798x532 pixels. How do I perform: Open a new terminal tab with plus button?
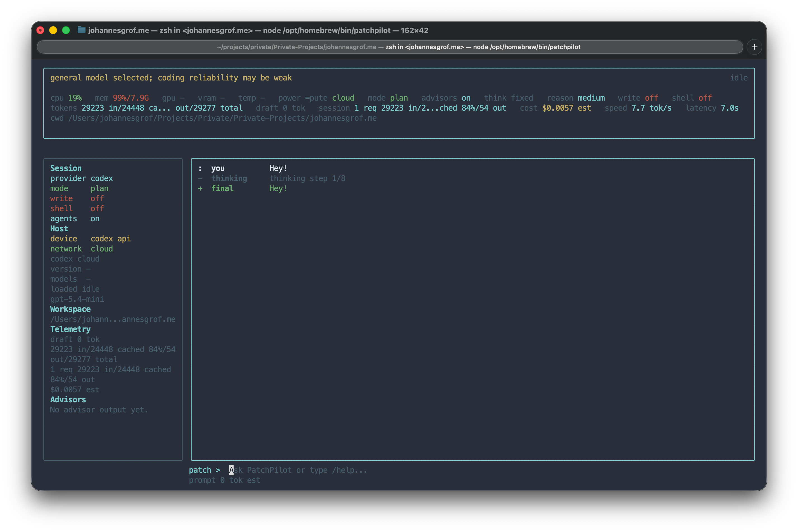pos(754,47)
